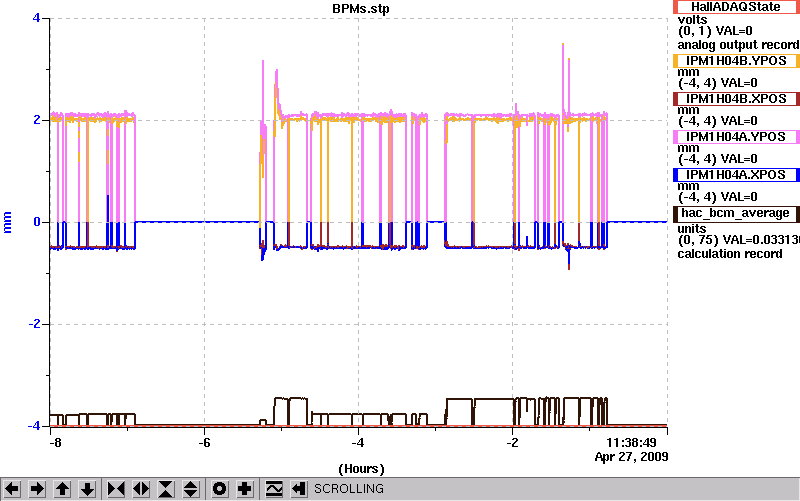The height and width of the screenshot is (501, 800).
Task: Click the vertical zoom-in hourglass icon
Action: (x=166, y=489)
